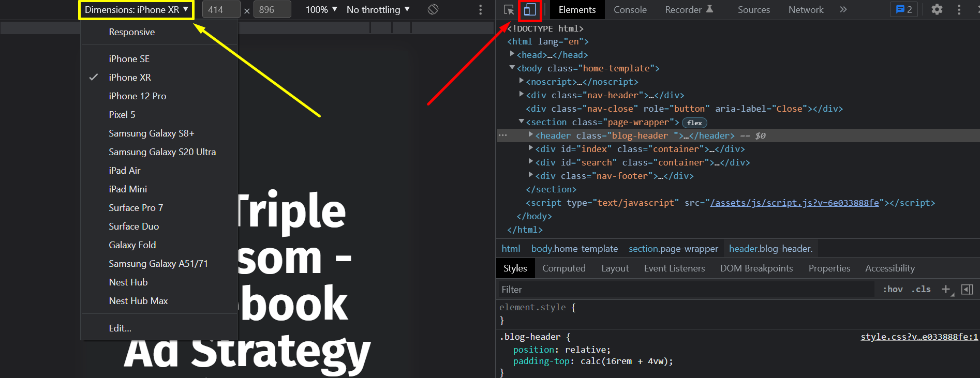Open the Properties tab

(x=829, y=268)
